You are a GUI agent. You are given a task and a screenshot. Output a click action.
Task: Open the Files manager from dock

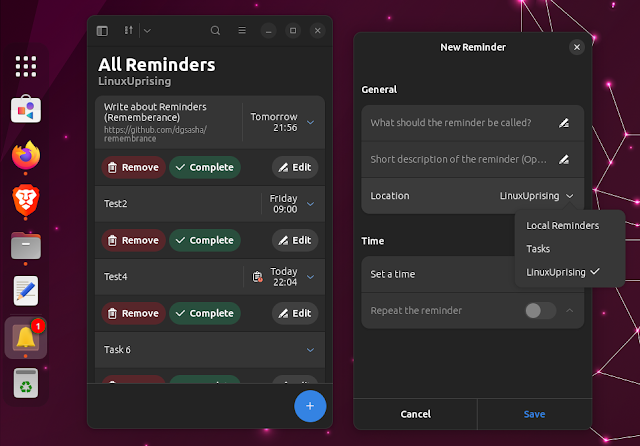[26, 246]
